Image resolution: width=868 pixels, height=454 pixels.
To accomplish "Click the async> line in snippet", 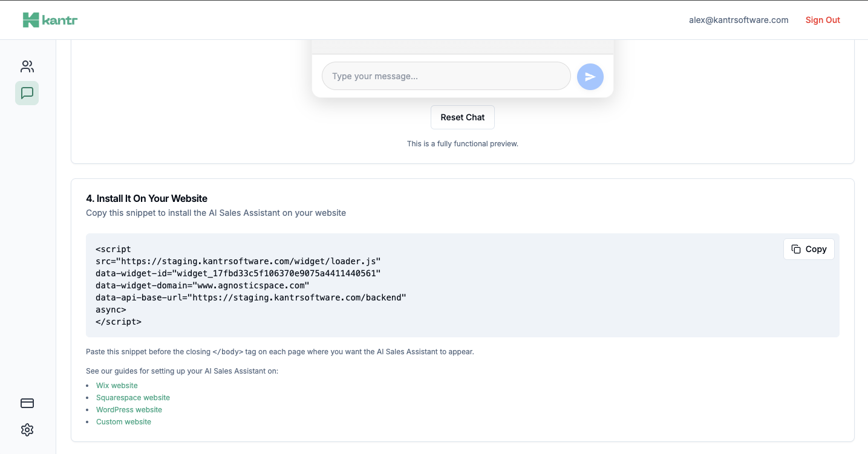I will pyautogui.click(x=111, y=310).
